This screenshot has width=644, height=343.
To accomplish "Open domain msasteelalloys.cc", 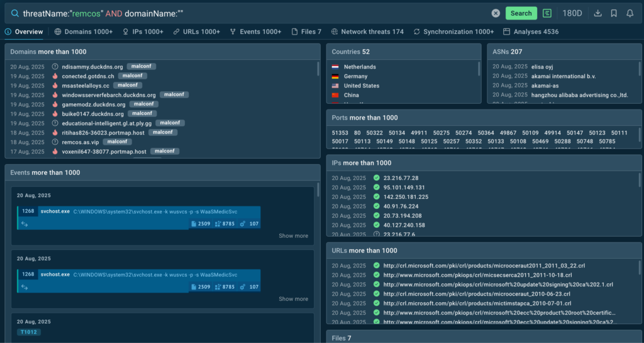I will [86, 86].
